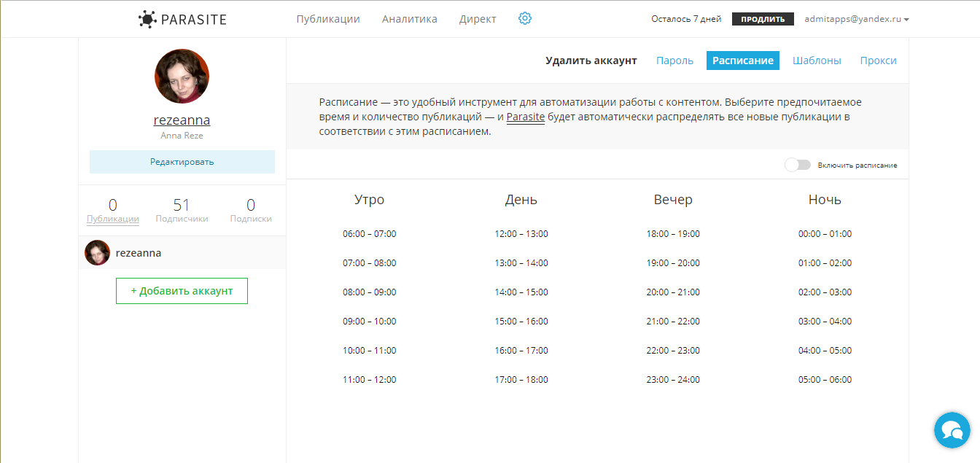Screen dimensions: 980x463
Task: Open the rezeanna username link
Action: [182, 120]
